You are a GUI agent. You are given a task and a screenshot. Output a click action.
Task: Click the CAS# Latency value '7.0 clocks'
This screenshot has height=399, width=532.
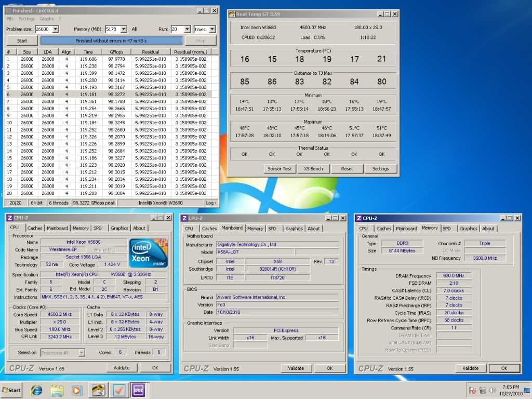point(454,291)
